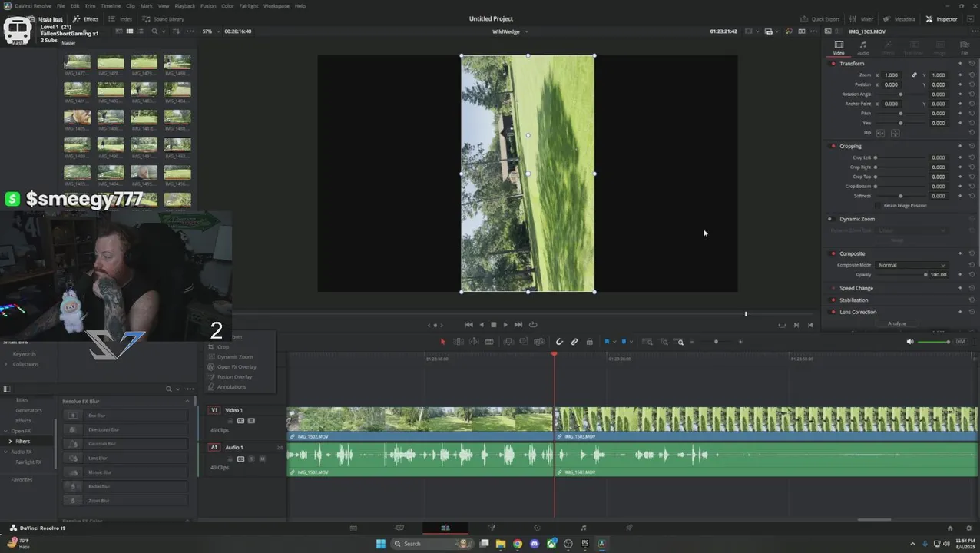Toggle the zoom link chain icon
This screenshot has width=980, height=553.
coord(914,75)
